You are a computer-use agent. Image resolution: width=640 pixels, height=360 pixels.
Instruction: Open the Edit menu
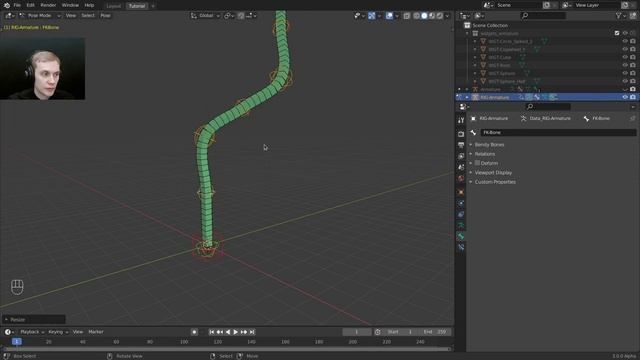(x=31, y=5)
